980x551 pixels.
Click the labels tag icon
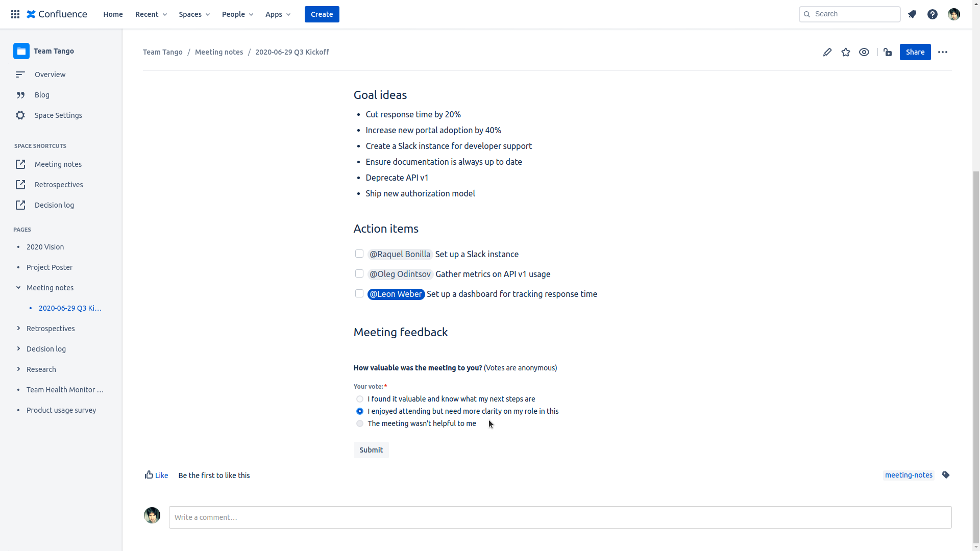click(946, 475)
